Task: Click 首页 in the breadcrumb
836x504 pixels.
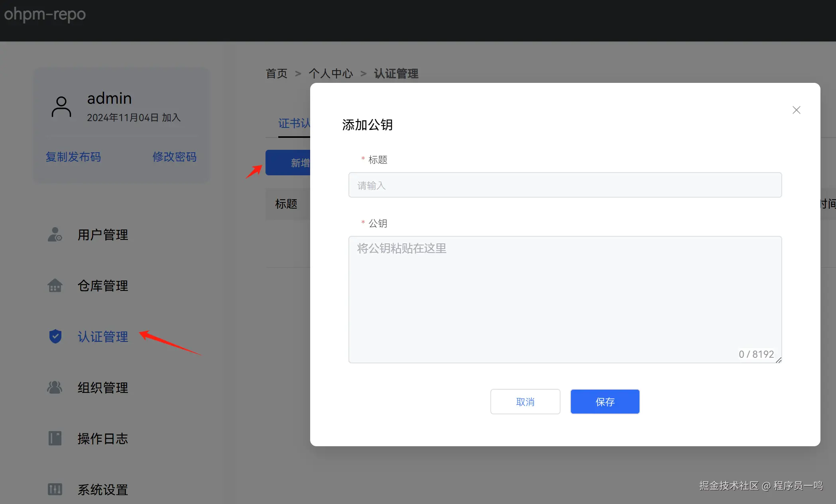Action: (x=276, y=74)
